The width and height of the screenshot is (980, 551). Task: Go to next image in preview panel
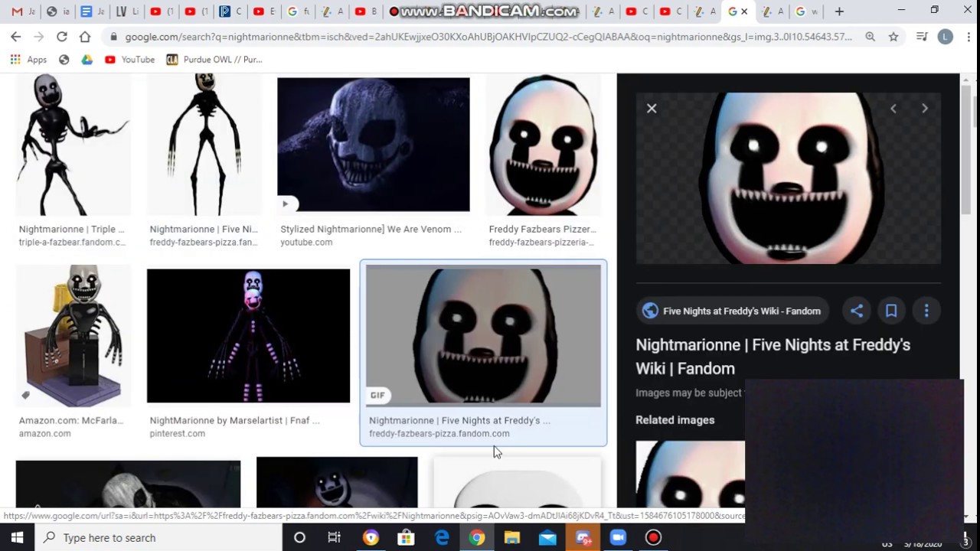click(925, 109)
